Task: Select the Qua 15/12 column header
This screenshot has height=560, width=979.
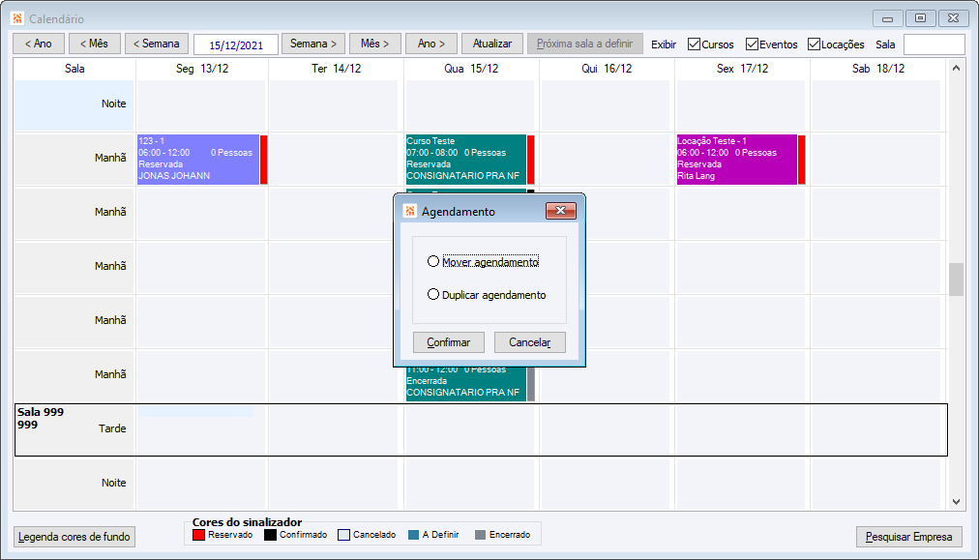Action: [x=471, y=69]
